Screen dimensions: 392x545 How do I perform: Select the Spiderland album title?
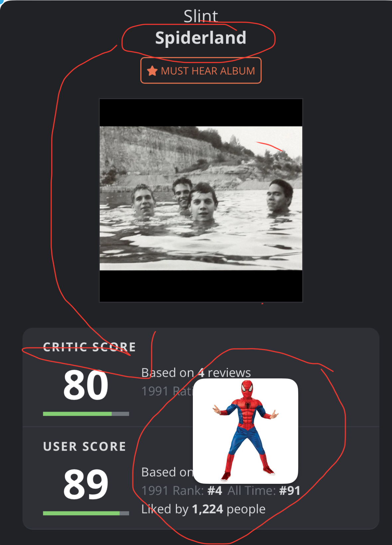[201, 38]
